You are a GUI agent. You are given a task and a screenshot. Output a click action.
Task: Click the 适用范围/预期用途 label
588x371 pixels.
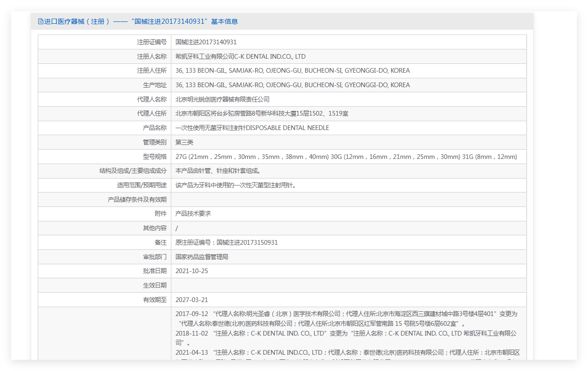[142, 185]
